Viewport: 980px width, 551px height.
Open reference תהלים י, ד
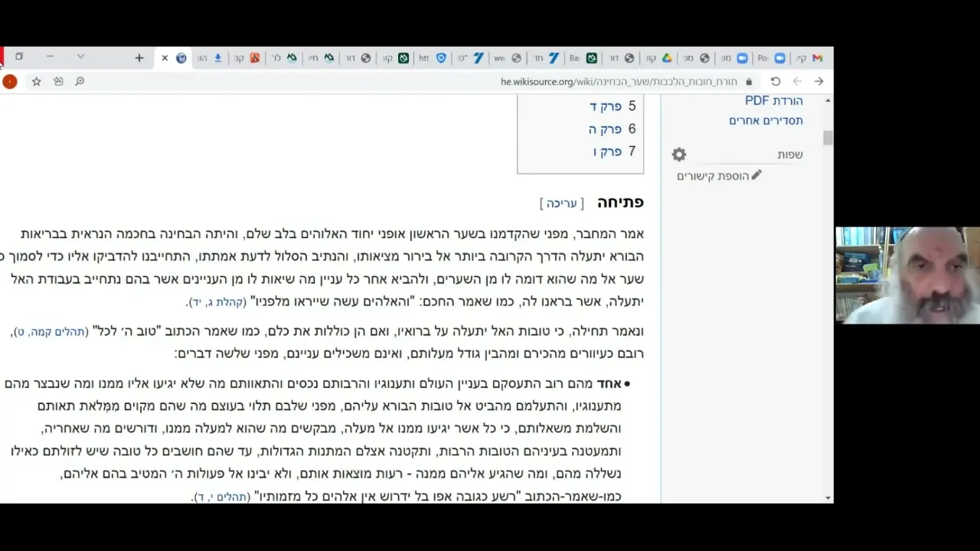click(222, 497)
